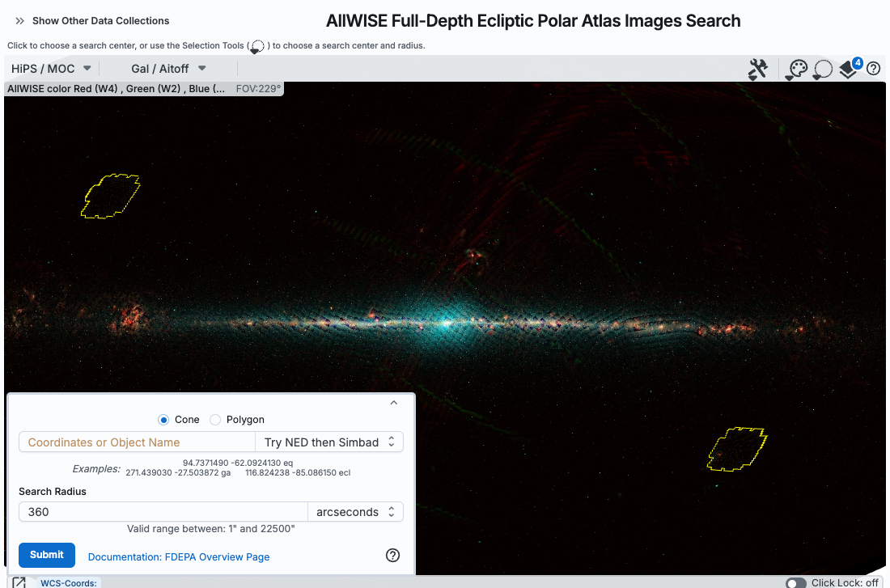Viewport: 890px width, 588px height.
Task: Open Documentation: FDEPA Overview Page link
Action: coord(179,556)
